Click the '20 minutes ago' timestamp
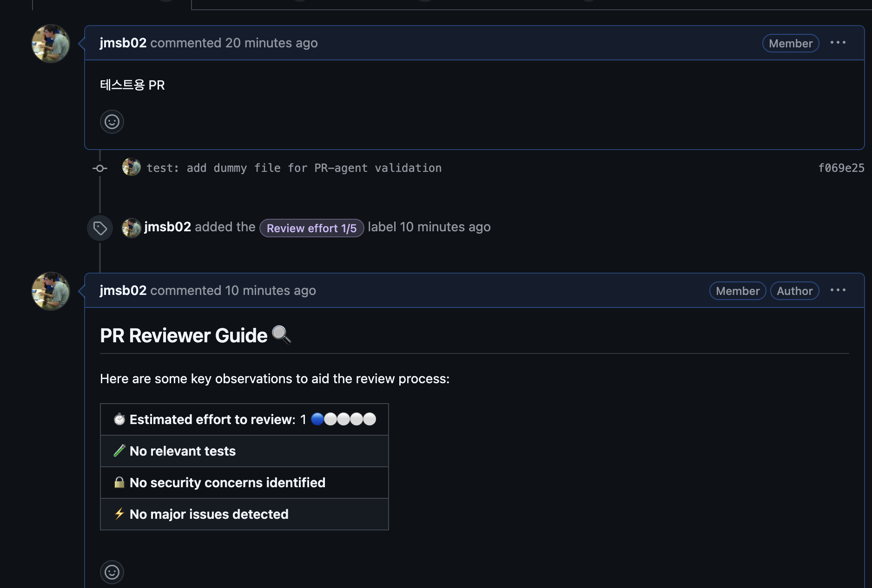872x588 pixels. click(x=271, y=43)
